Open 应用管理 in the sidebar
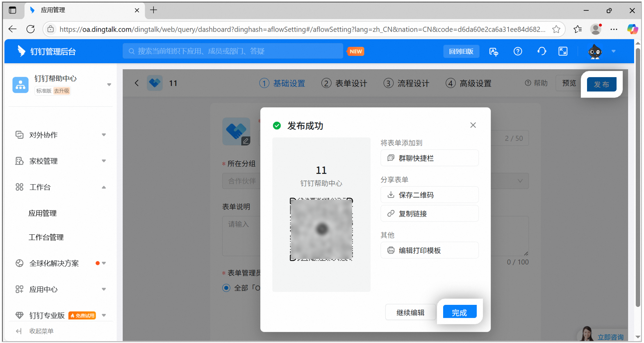The height and width of the screenshot is (343, 644). [43, 213]
